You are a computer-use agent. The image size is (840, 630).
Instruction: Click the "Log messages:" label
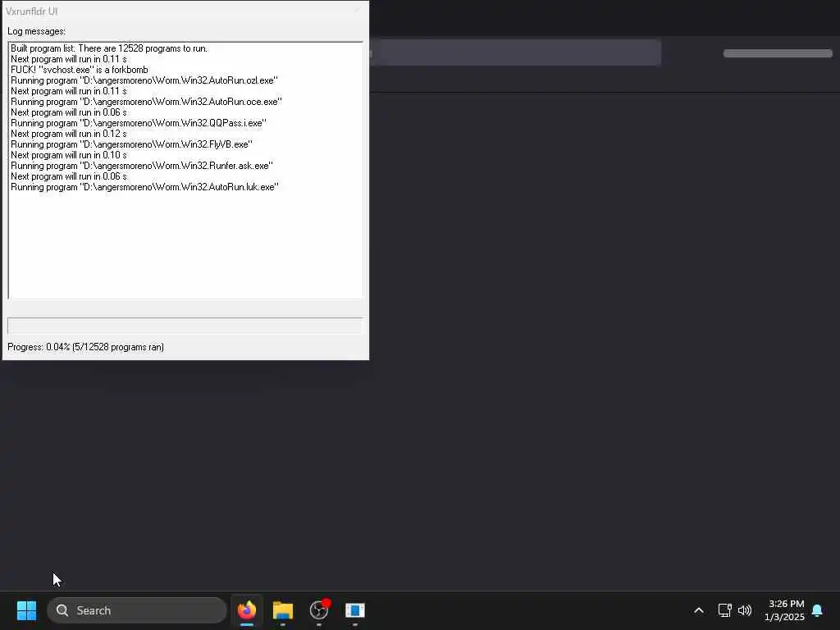coord(36,31)
